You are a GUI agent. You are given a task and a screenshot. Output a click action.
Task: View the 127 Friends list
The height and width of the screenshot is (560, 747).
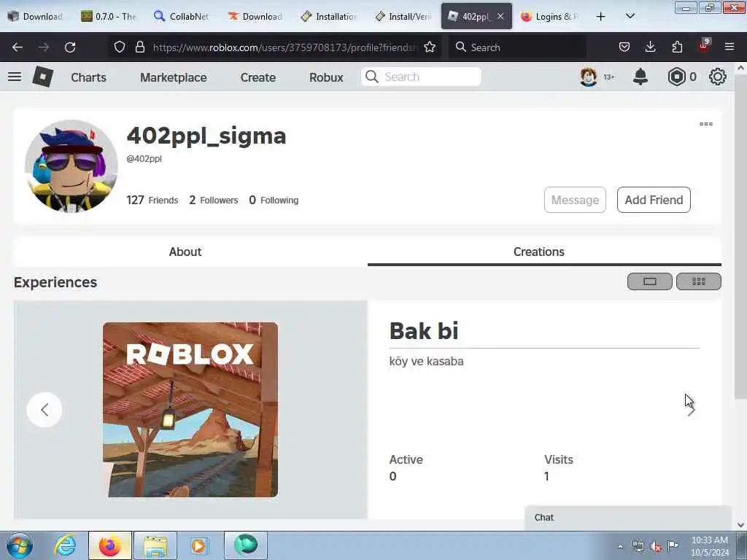point(152,200)
